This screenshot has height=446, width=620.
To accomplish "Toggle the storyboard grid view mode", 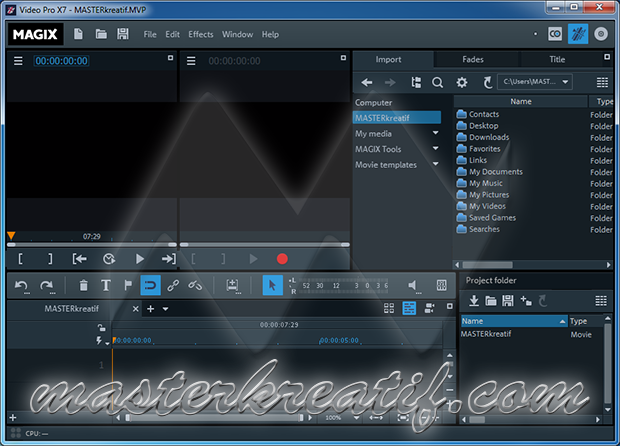I will pyautogui.click(x=389, y=308).
